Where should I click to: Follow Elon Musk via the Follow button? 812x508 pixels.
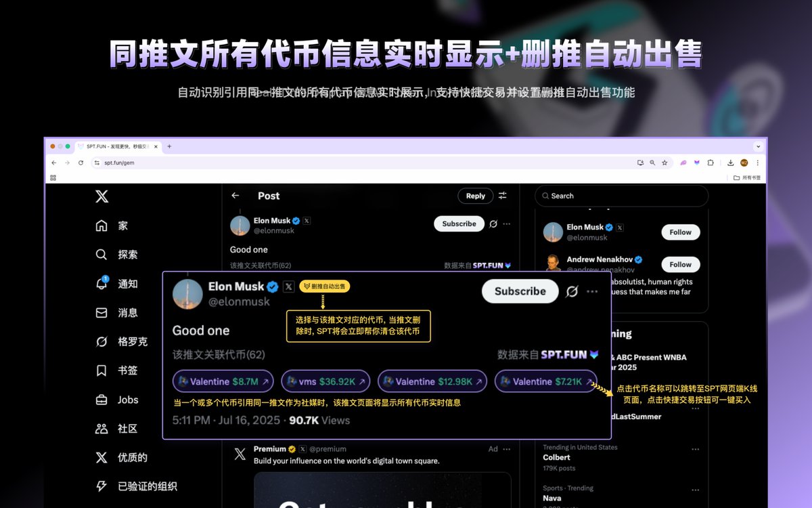coord(680,232)
